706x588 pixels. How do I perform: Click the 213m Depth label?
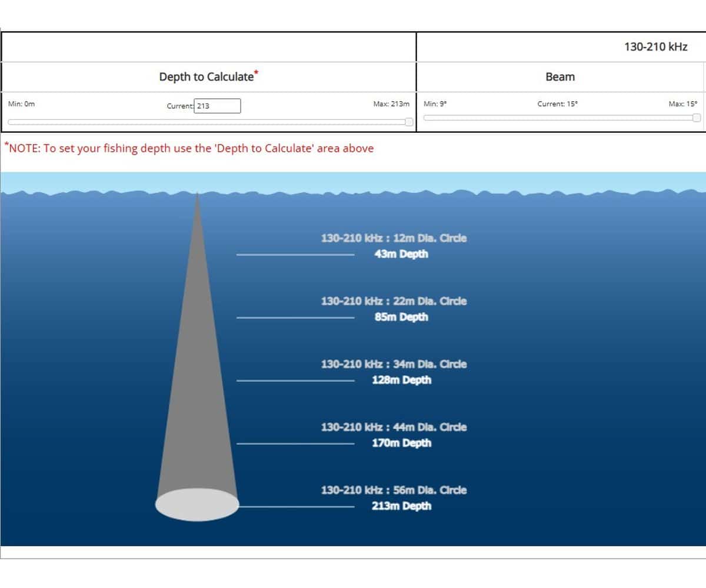tap(401, 506)
